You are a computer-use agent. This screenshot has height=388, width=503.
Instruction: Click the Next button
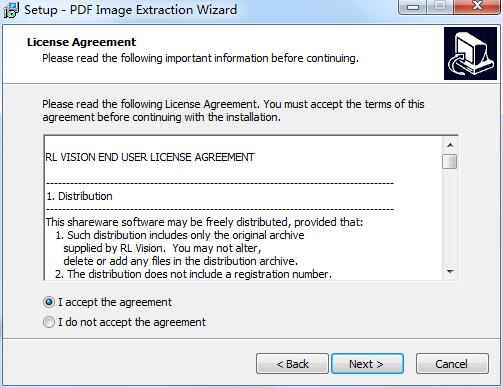[367, 364]
